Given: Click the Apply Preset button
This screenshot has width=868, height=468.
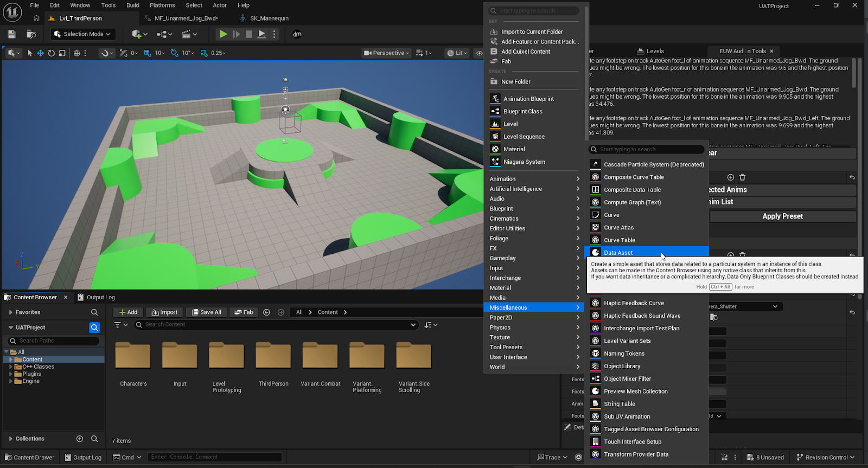Looking at the screenshot, I should [x=782, y=216].
